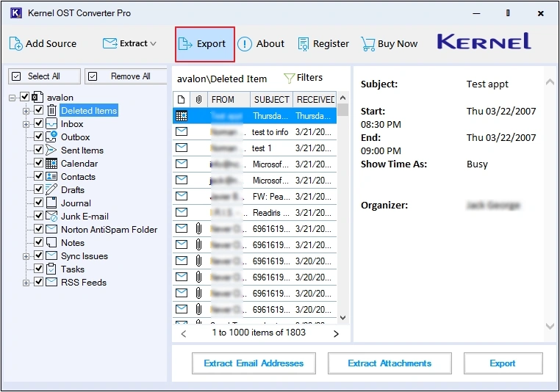This screenshot has height=392, width=560.
Task: Click the Extract Attachments button
Action: click(x=389, y=363)
